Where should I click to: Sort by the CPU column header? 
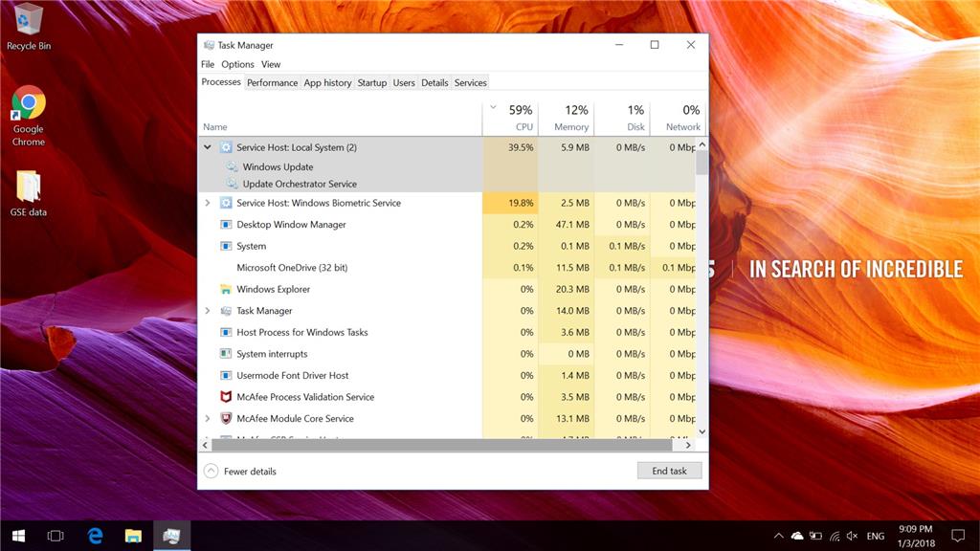point(510,118)
